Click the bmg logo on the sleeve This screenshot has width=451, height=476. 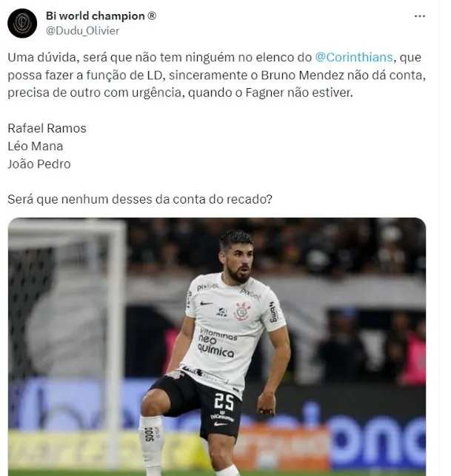274,312
